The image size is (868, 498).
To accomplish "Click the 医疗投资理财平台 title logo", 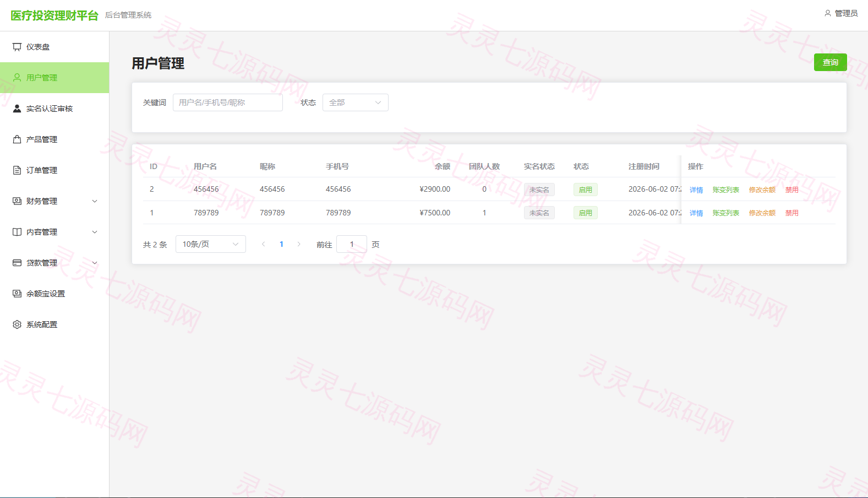I will tap(54, 15).
